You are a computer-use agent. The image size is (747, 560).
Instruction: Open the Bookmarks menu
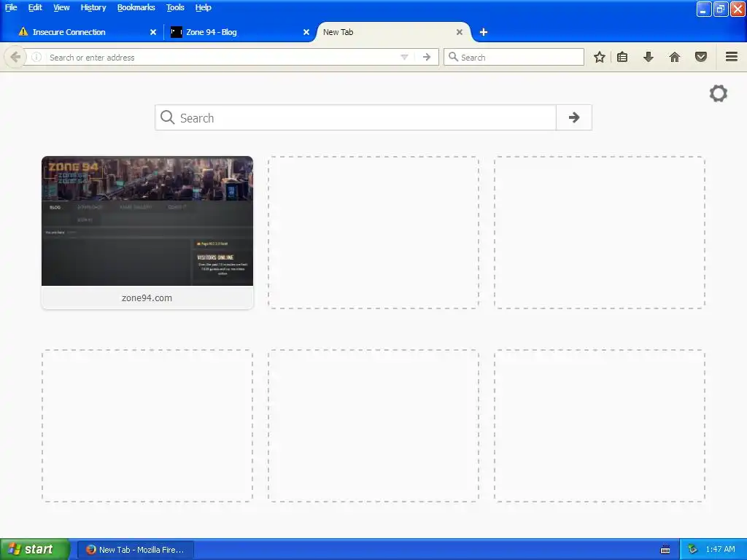pyautogui.click(x=136, y=7)
